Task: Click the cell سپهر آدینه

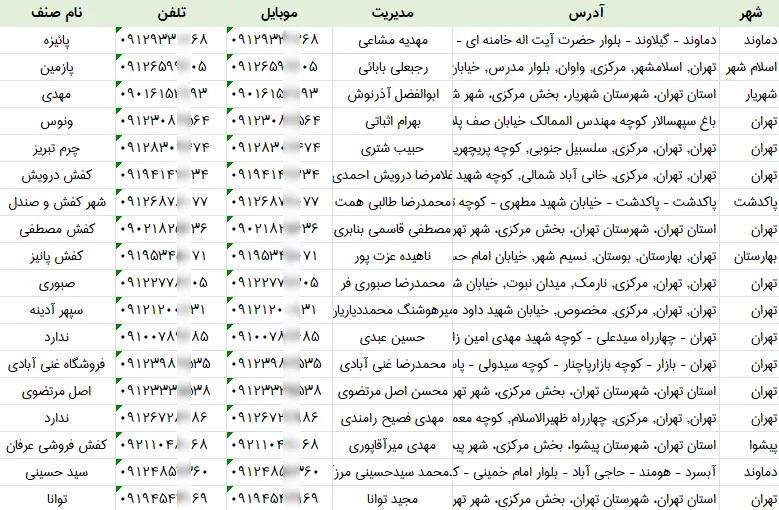Action: (x=57, y=310)
